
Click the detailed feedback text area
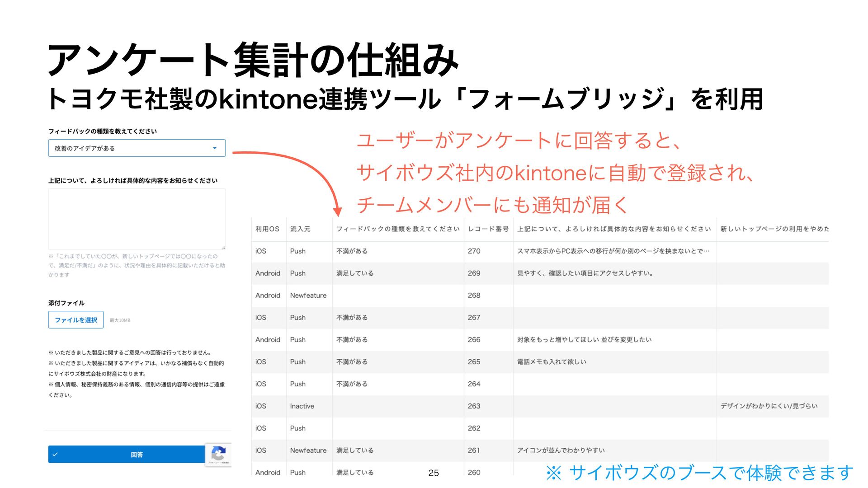click(137, 219)
